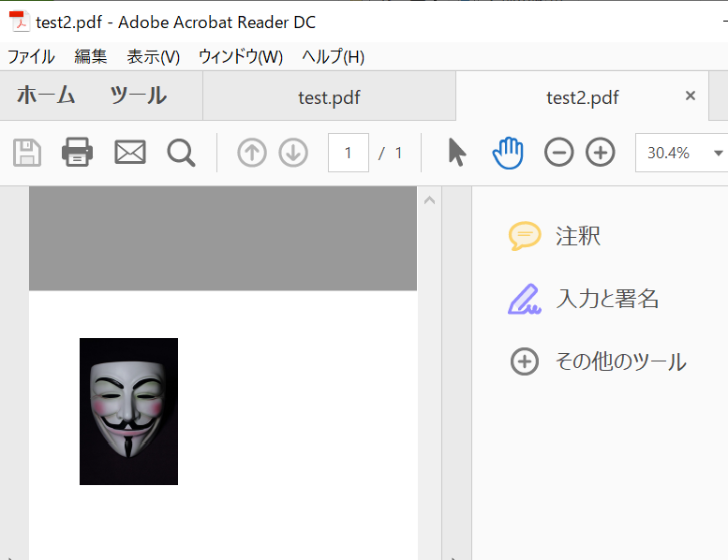Print the document with printer icon
The width and height of the screenshot is (728, 560).
point(77,153)
